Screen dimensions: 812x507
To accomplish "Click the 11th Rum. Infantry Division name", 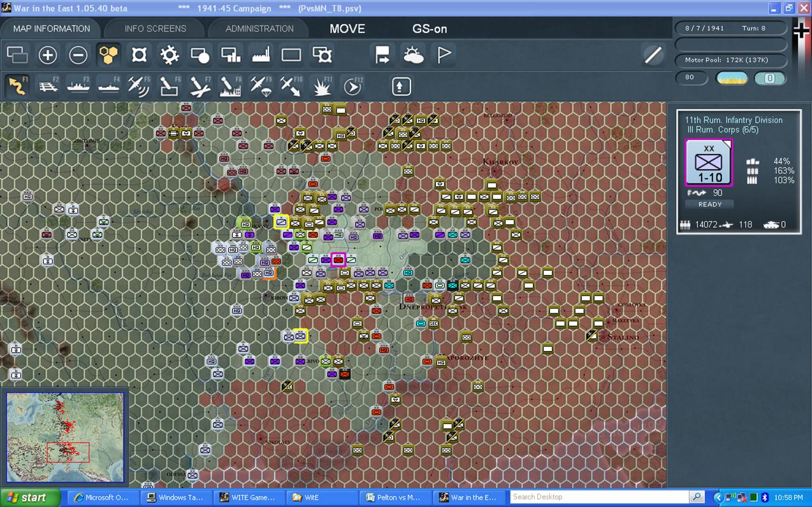I will [x=734, y=120].
